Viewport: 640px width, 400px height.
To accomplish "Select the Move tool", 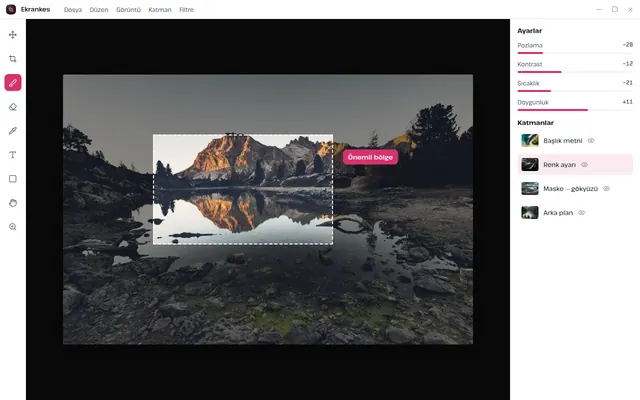I will [x=13, y=35].
